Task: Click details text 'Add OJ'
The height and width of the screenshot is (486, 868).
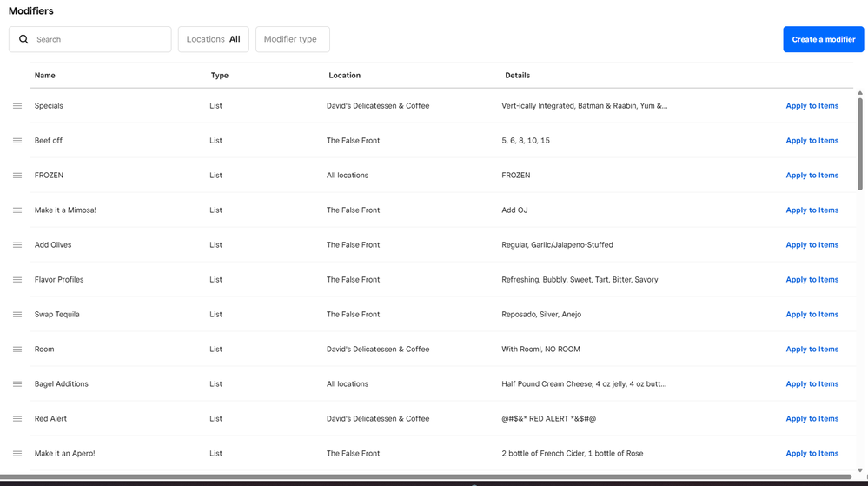Action: point(514,210)
